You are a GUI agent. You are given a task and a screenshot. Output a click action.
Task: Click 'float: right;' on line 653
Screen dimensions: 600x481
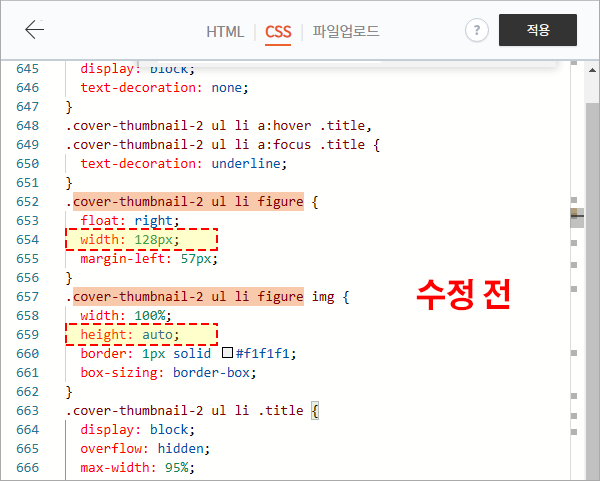point(130,221)
